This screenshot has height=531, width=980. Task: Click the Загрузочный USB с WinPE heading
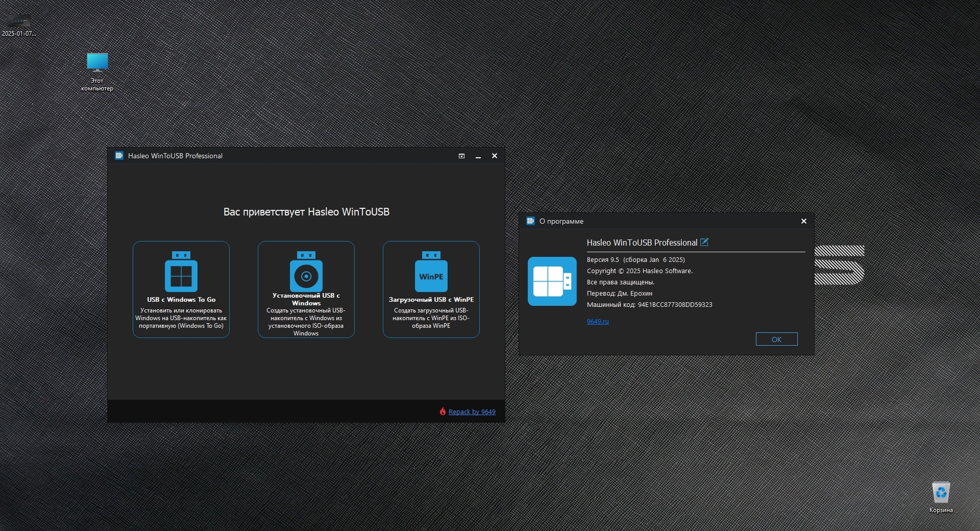pyautogui.click(x=431, y=299)
